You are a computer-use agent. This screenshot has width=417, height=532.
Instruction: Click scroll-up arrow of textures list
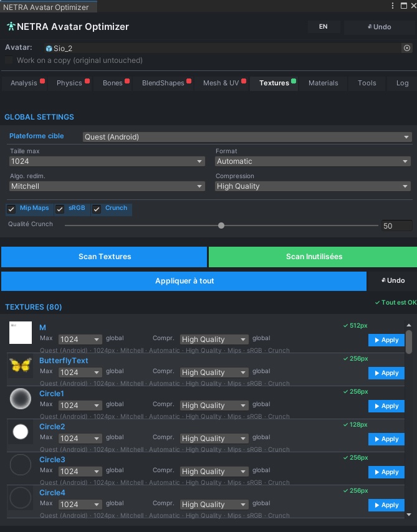pos(409,325)
